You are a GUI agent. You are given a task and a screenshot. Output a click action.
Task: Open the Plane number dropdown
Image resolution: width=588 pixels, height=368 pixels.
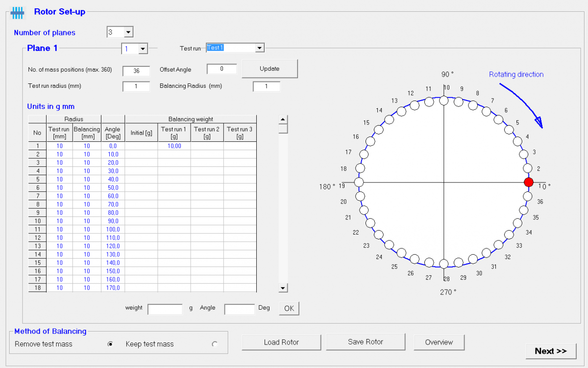click(x=143, y=49)
